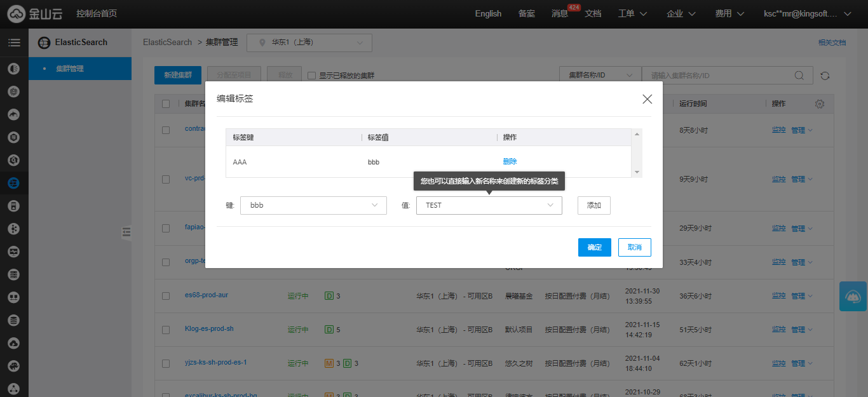868x397 pixels.
Task: Collapse the sidebar panel handle
Action: click(x=126, y=232)
